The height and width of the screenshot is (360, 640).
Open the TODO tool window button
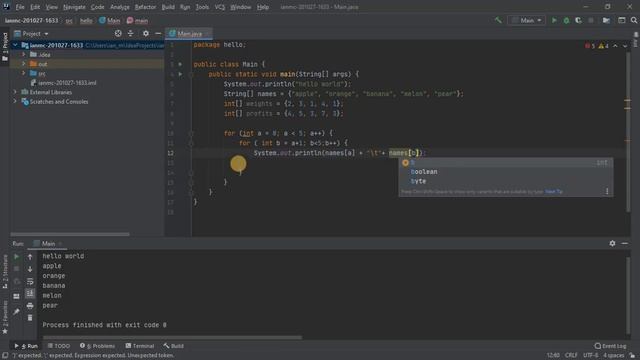tap(59, 346)
